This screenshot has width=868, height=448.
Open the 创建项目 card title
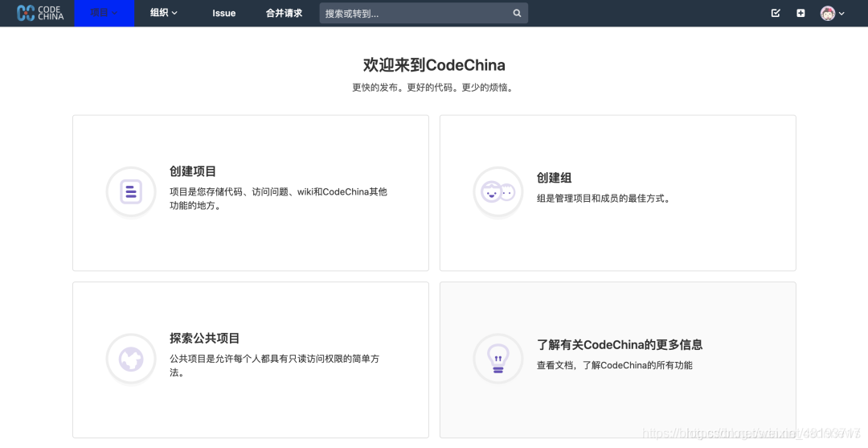coord(193,171)
